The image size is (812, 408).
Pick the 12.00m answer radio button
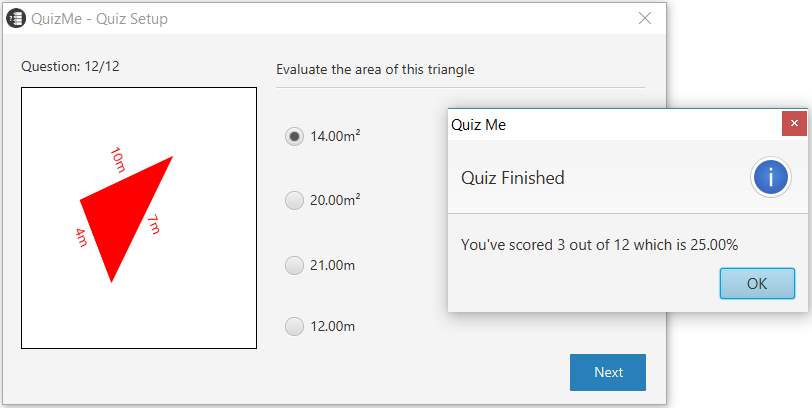tap(294, 326)
